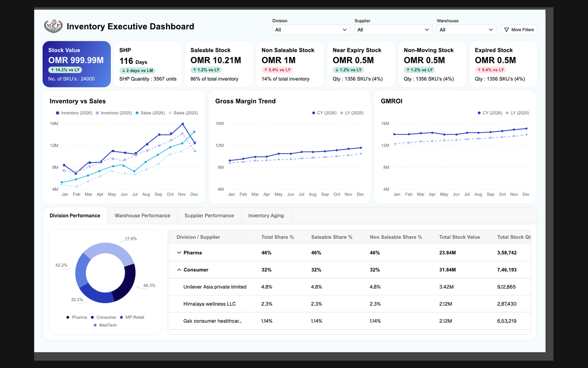Sort by Total Share % column header
This screenshot has width=588, height=368.
pos(277,237)
